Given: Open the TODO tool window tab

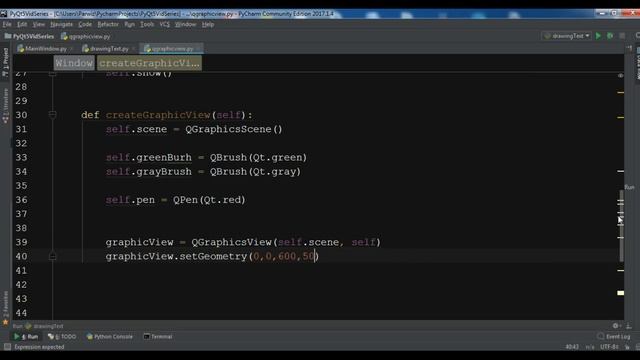Looking at the screenshot, I should click(62, 337).
